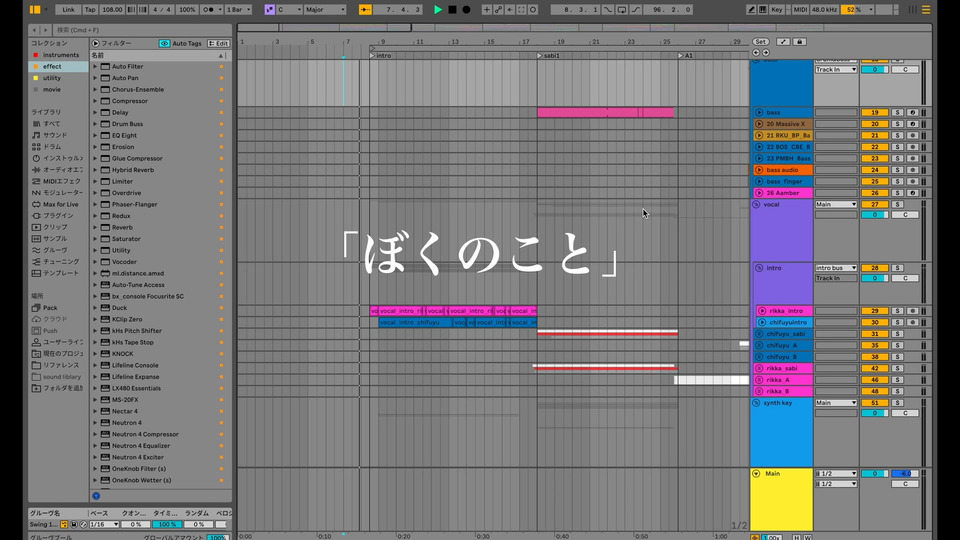960x540 pixels.
Task: Unfold the bass audio track
Action: click(759, 170)
